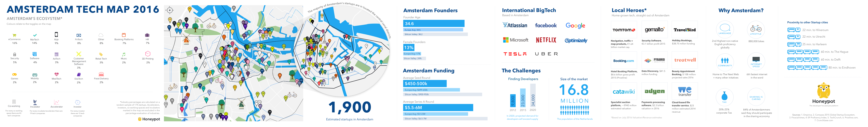The height and width of the screenshot is (127, 868).
Task: Toggle the Booking Platforms category
Action: (124, 35)
